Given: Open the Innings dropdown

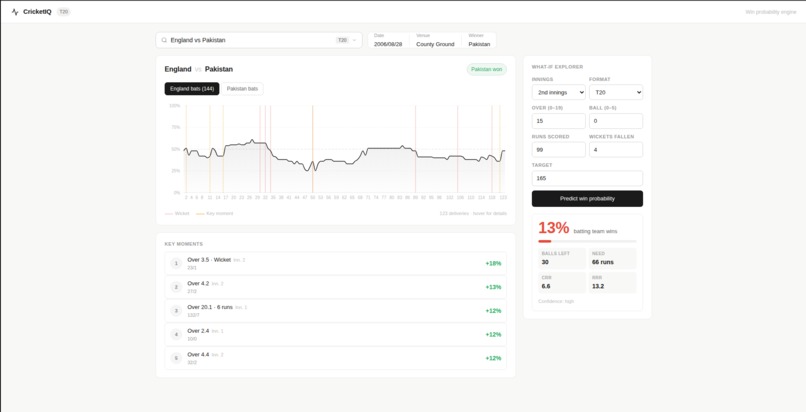Looking at the screenshot, I should point(558,92).
